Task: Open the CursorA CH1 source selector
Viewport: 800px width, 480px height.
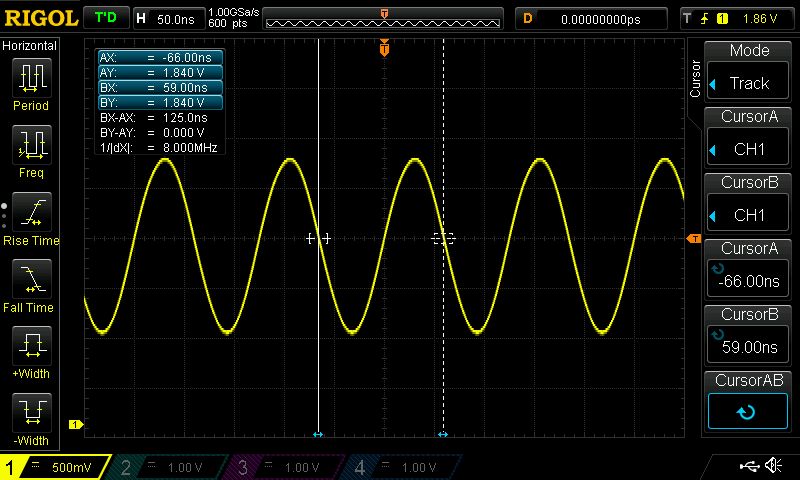Action: tap(749, 139)
